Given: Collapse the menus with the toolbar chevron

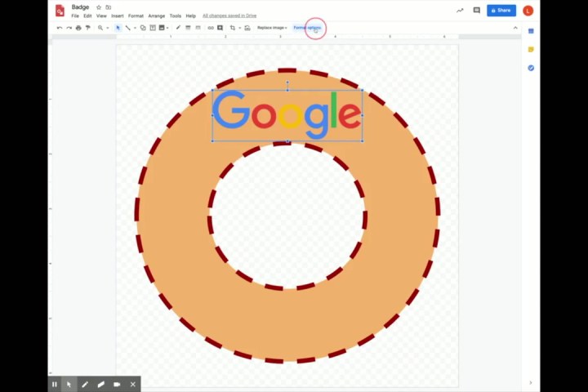Looking at the screenshot, I should (x=515, y=28).
